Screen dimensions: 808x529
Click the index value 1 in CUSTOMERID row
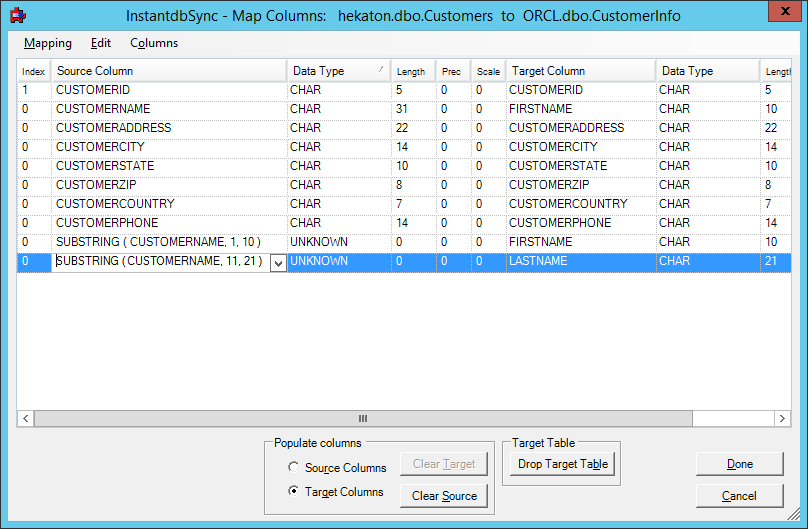pyautogui.click(x=34, y=90)
